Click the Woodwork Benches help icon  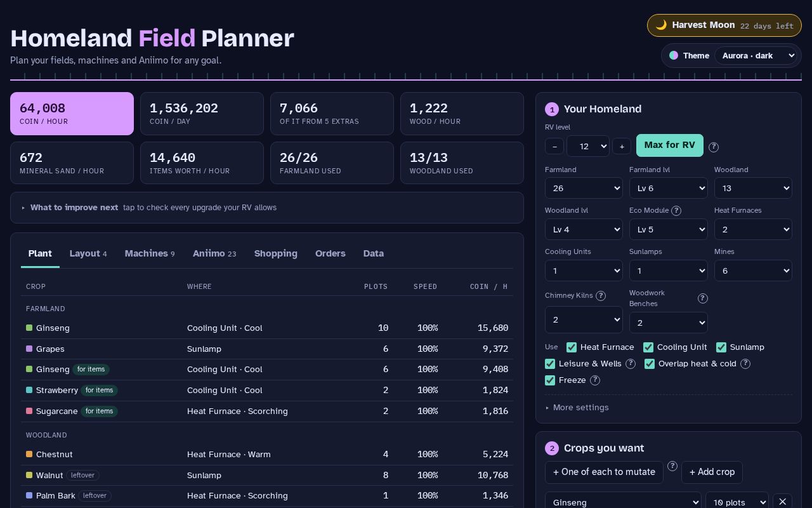(x=702, y=298)
